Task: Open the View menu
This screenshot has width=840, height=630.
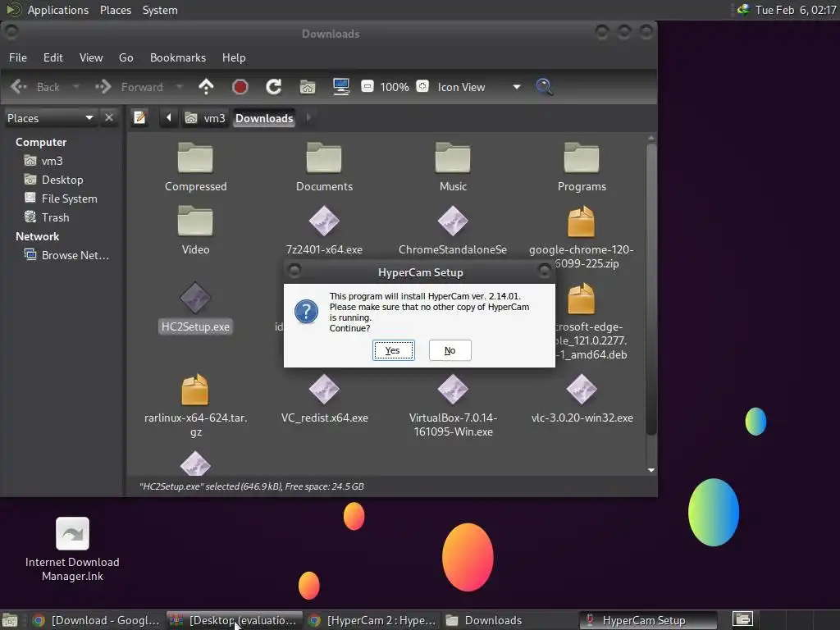Action: click(91, 57)
